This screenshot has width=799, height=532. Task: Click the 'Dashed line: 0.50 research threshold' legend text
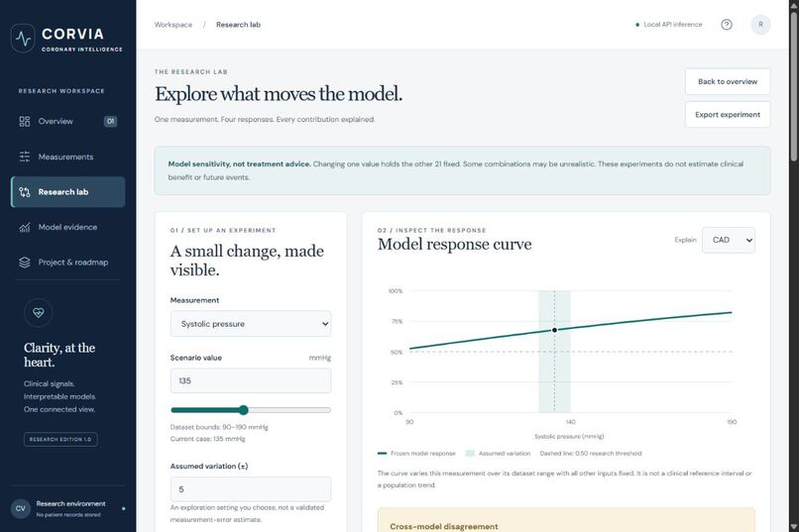tap(591, 453)
